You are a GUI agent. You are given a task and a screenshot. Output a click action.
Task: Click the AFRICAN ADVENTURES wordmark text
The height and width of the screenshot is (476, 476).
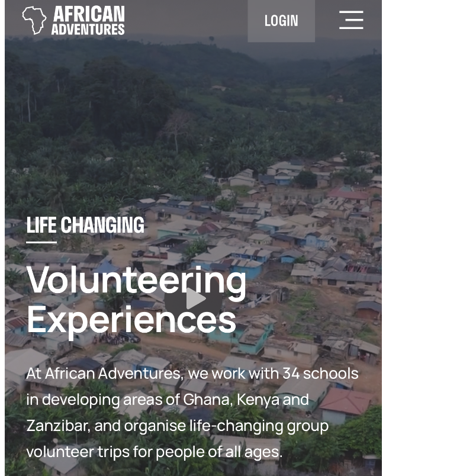click(88, 20)
